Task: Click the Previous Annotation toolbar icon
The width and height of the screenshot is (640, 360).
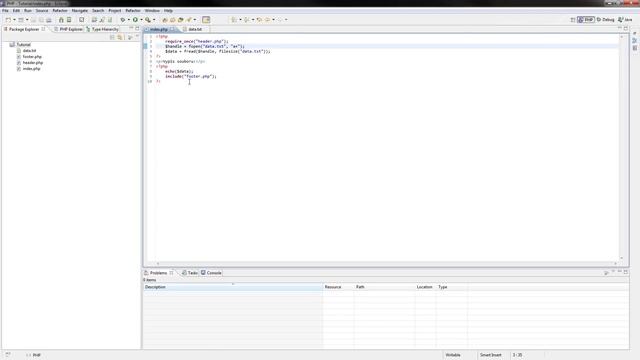Action: tap(247, 20)
